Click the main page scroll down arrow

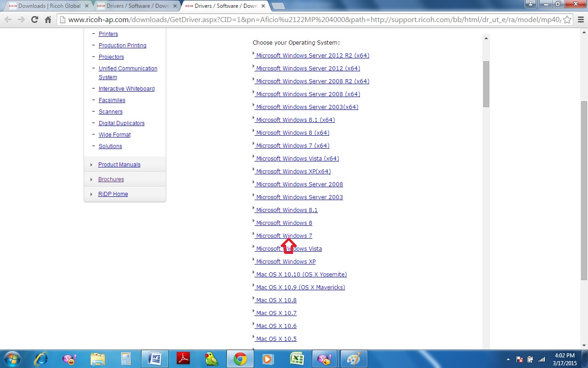[584, 345]
